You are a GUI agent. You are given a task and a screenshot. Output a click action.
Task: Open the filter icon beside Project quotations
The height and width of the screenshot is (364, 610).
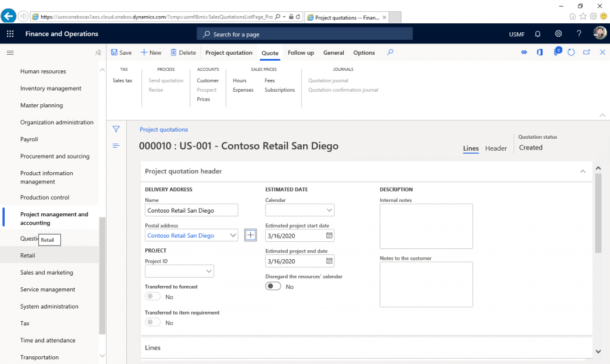[116, 129]
